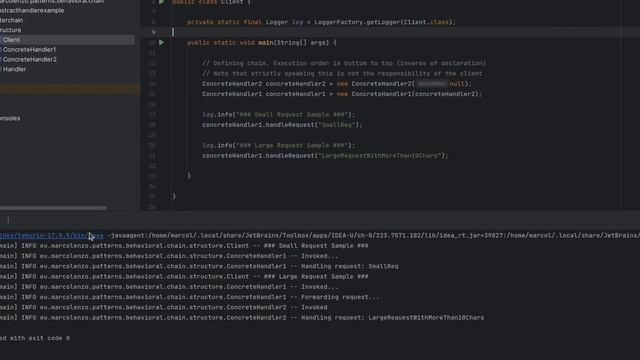Click the 'successor:' parameter hint in ConcreteHandler2 constructor

pyautogui.click(x=432, y=84)
